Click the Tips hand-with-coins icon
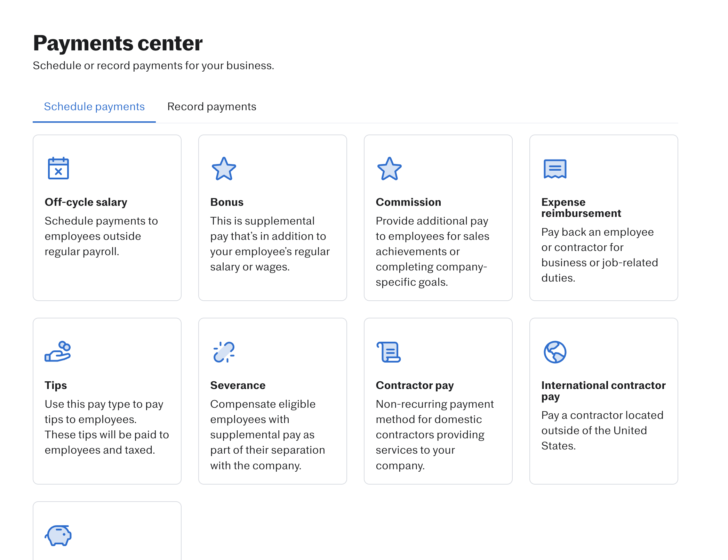 pyautogui.click(x=58, y=352)
